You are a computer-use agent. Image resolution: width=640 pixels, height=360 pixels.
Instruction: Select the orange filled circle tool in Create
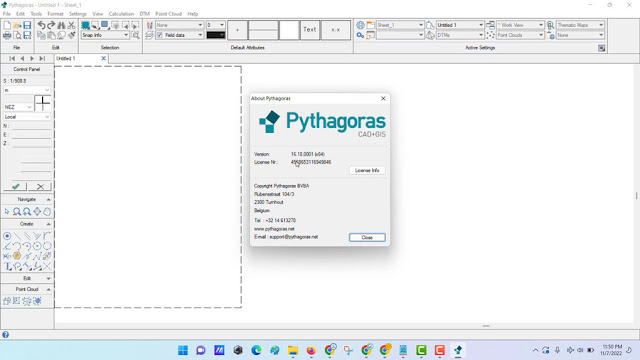pos(17,256)
